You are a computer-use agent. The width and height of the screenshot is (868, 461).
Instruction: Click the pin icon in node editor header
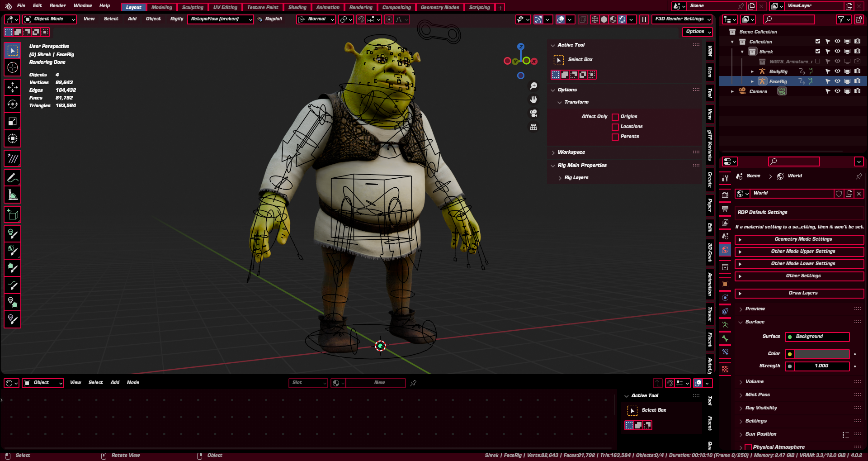(x=413, y=383)
